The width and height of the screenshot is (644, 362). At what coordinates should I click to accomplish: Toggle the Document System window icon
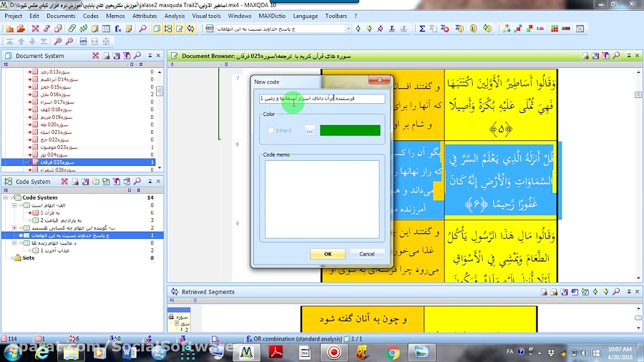point(157,29)
